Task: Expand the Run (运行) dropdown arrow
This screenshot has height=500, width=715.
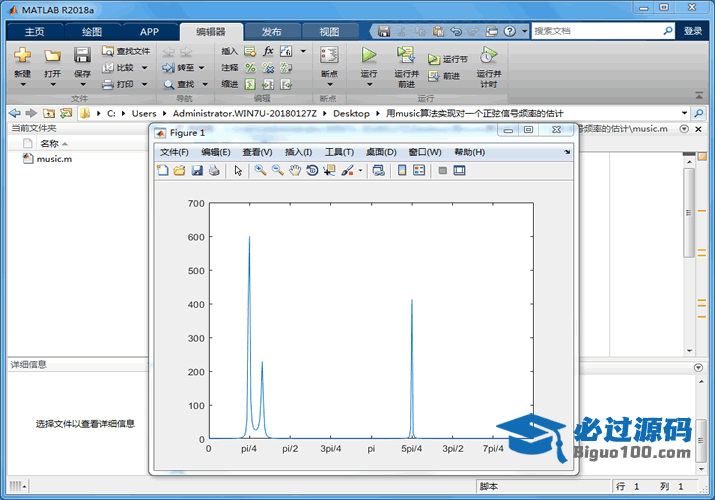Action: coord(369,84)
